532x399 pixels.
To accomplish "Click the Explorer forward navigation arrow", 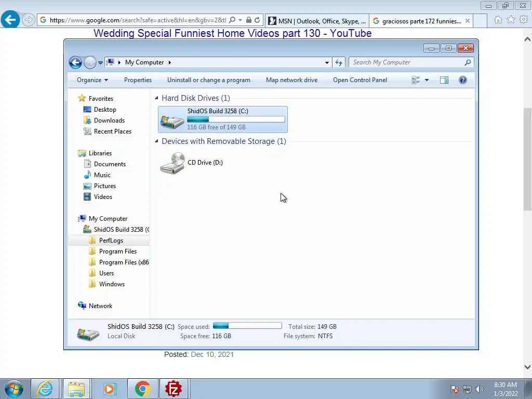I will tap(90, 62).
